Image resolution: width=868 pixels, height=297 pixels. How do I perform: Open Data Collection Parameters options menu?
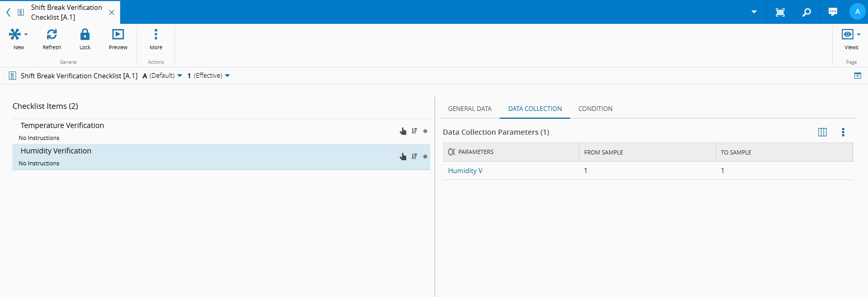click(x=843, y=132)
